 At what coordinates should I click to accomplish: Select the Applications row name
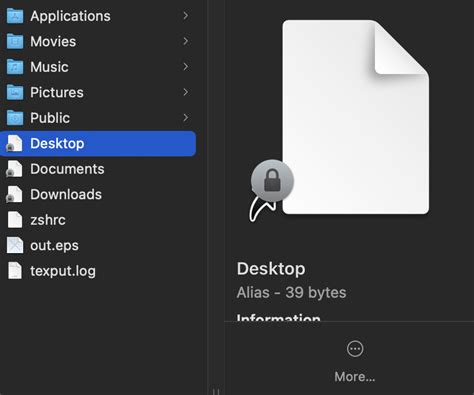tap(70, 16)
